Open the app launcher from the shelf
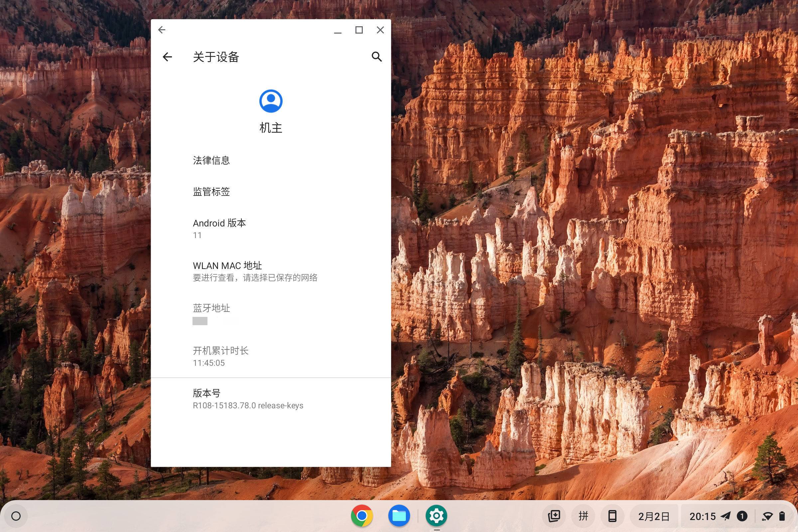Screen dimensions: 798x532 (x=16, y=516)
